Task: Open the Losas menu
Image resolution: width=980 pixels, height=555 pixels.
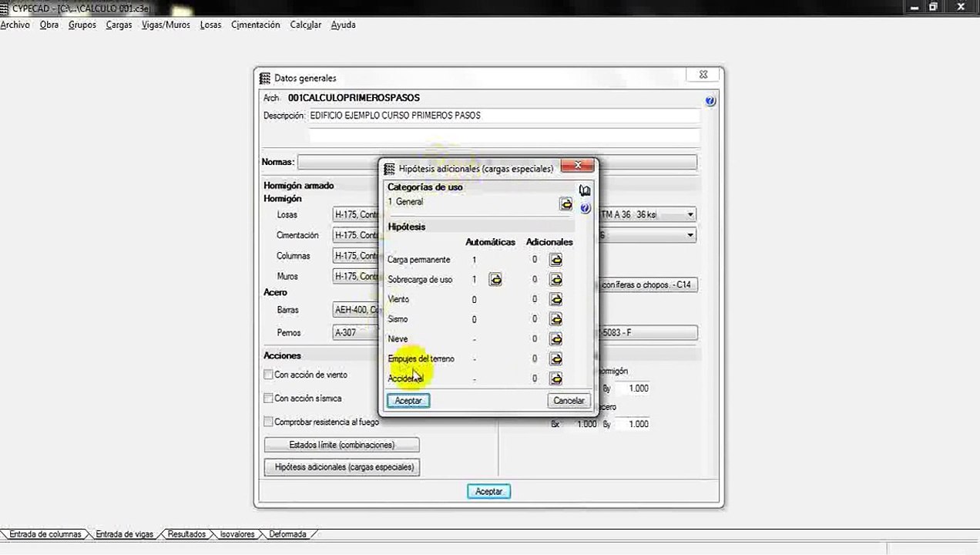Action: pyautogui.click(x=210, y=25)
